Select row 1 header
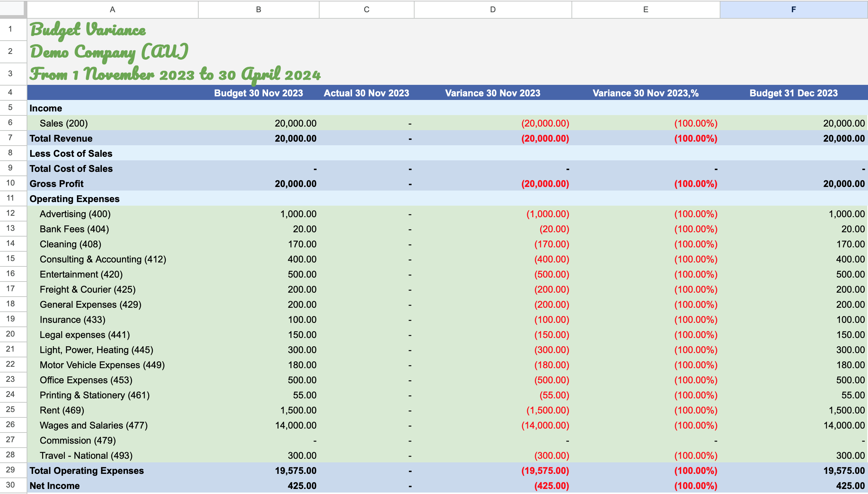 (x=10, y=29)
